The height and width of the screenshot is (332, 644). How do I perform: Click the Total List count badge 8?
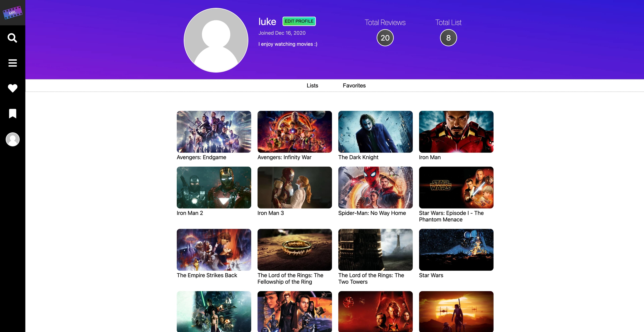tap(448, 38)
